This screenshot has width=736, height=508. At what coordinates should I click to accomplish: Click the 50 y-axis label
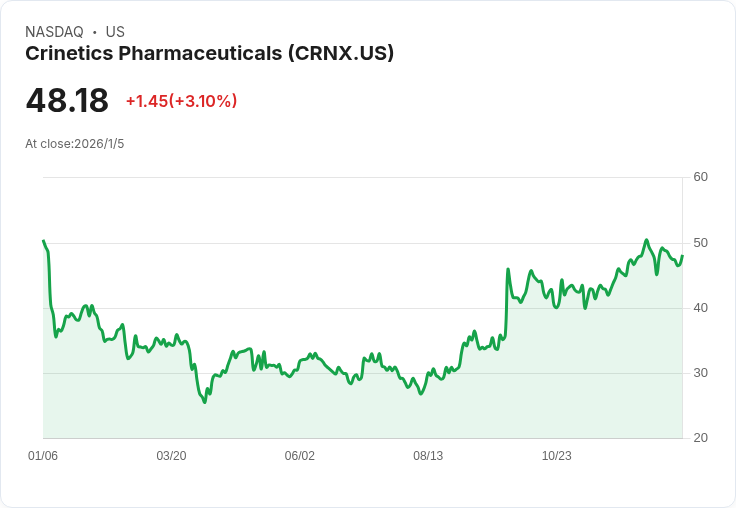(x=700, y=243)
